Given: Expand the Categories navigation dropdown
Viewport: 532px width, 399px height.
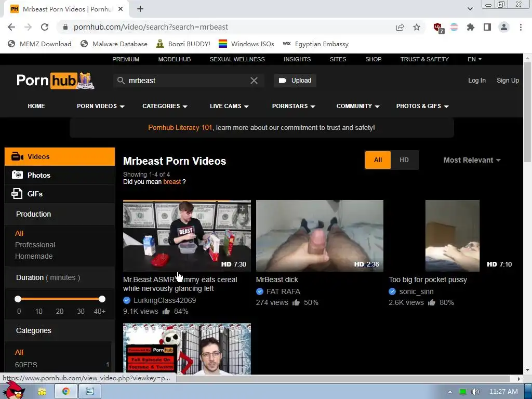Looking at the screenshot, I should pos(165,106).
